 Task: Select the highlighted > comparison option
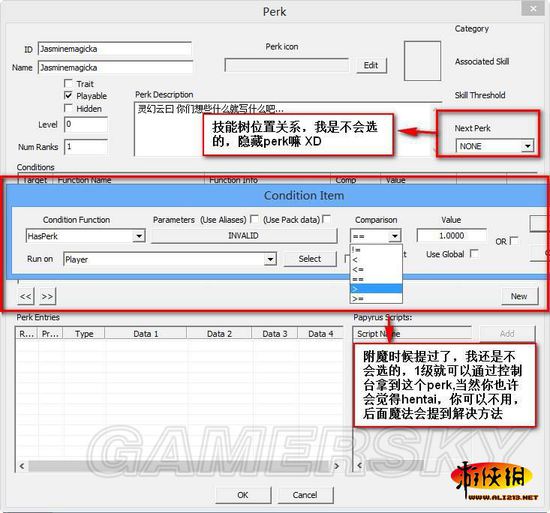coord(376,289)
